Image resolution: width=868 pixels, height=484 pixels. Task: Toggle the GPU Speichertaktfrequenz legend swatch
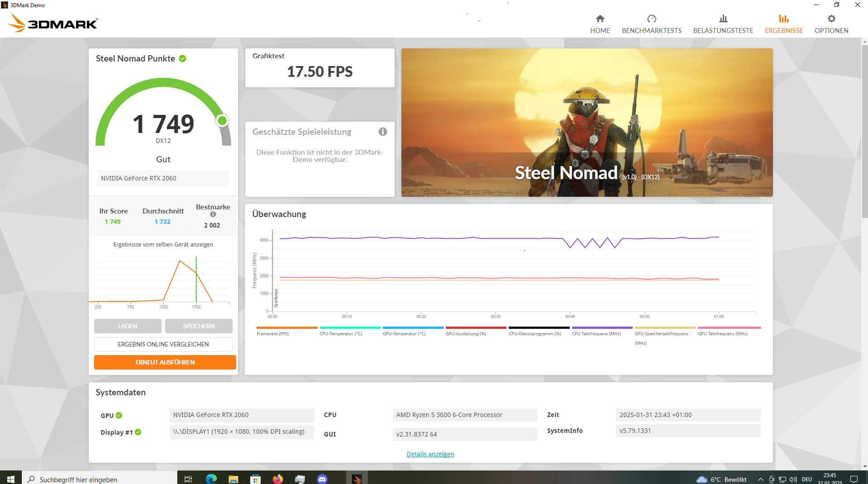[x=665, y=327]
